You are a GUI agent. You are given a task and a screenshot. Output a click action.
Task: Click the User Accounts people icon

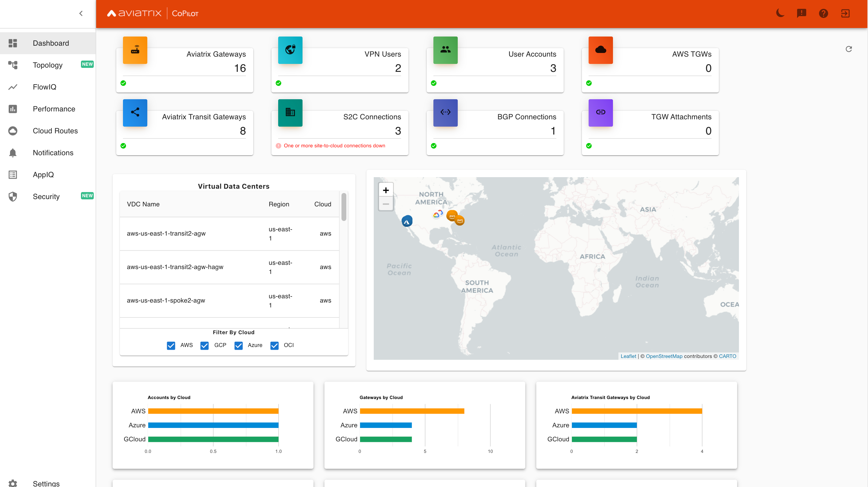click(x=446, y=50)
